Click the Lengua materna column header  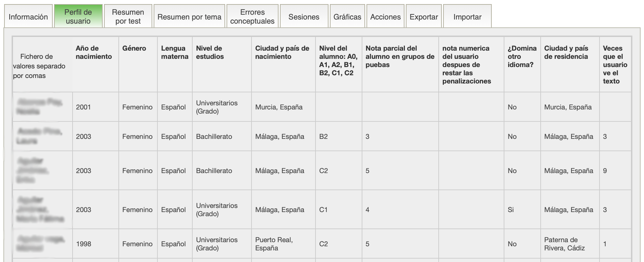175,52
